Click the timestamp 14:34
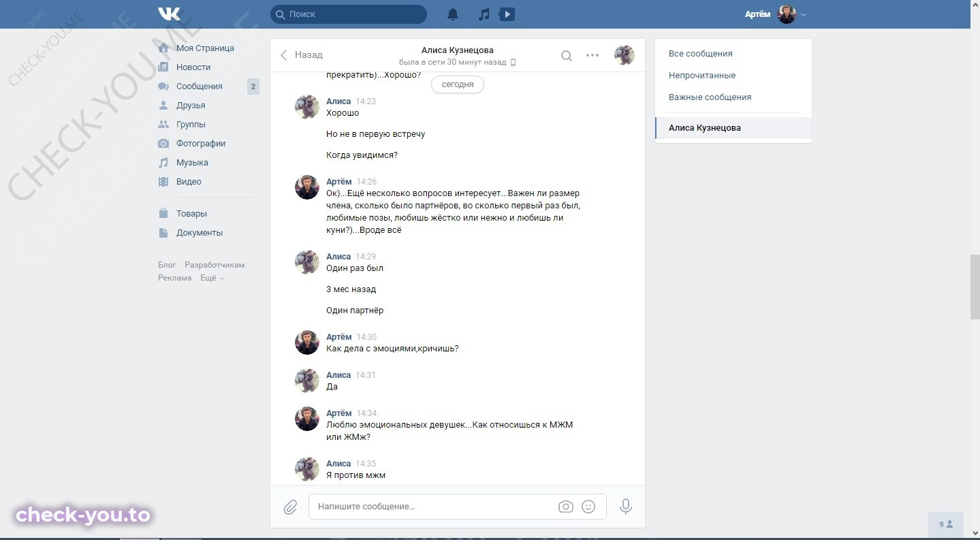 366,413
